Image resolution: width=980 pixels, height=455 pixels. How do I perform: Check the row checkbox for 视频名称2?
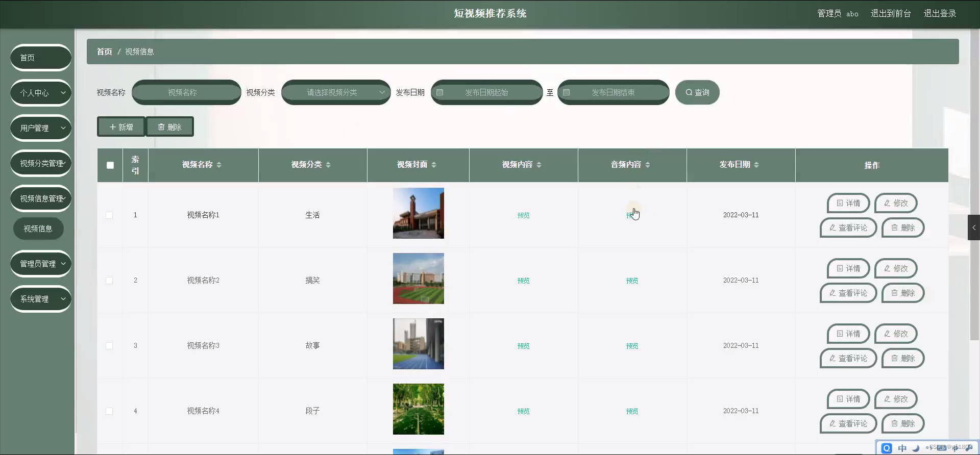tap(109, 281)
